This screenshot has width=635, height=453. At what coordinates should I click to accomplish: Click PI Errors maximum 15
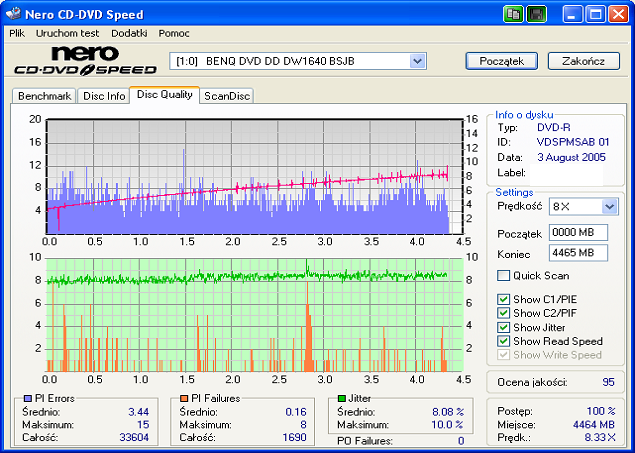[143, 425]
